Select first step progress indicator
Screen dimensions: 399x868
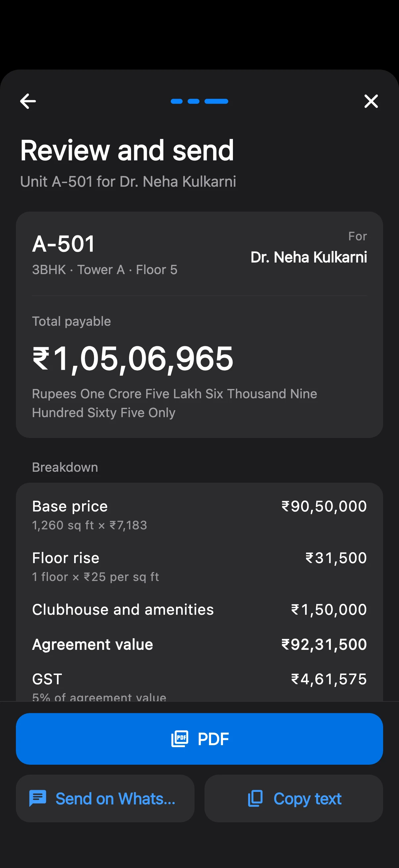[x=177, y=101]
